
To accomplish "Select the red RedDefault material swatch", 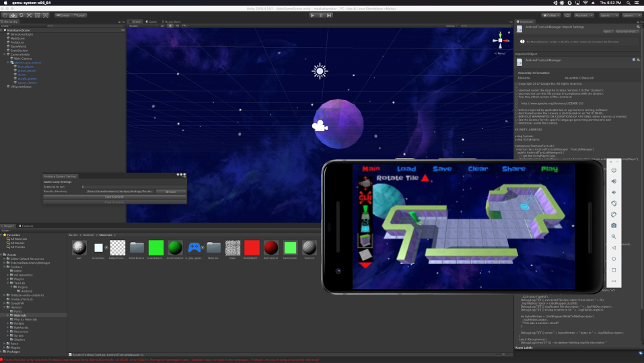I will pos(252,247).
